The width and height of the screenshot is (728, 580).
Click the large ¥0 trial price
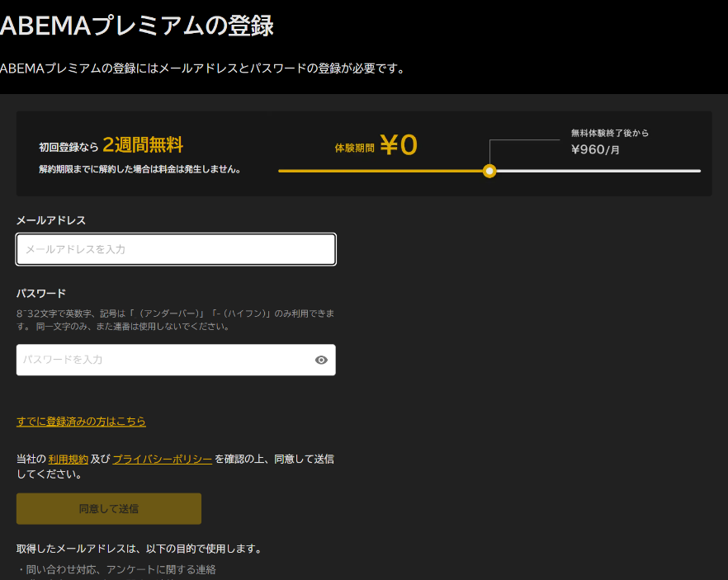coord(399,145)
